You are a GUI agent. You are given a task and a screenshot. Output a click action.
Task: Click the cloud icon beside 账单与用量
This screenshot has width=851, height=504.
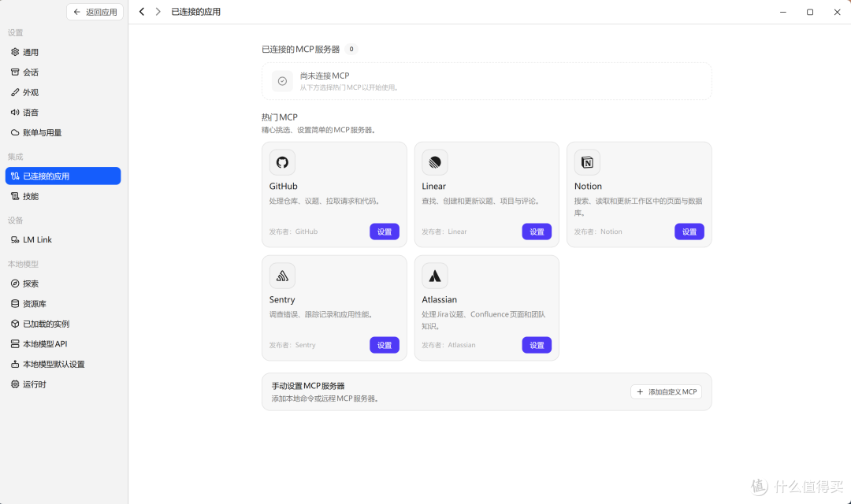(x=15, y=132)
